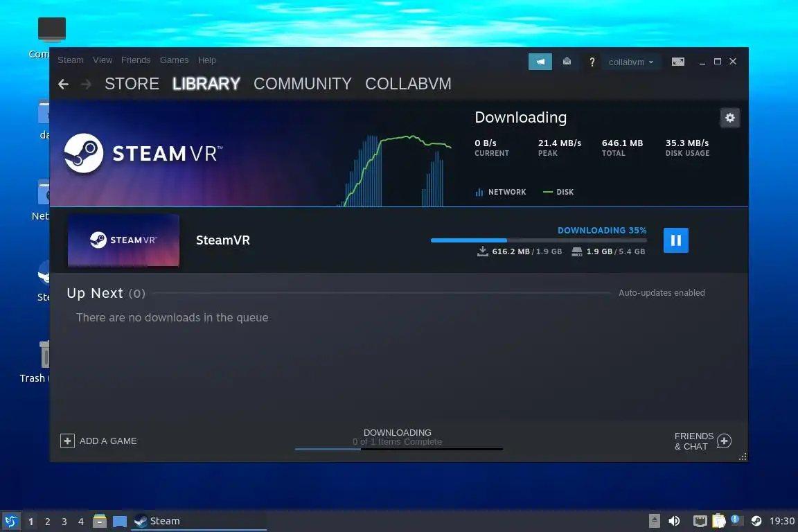Open the COLLABVM profile tab
798x532 pixels.
(x=408, y=84)
